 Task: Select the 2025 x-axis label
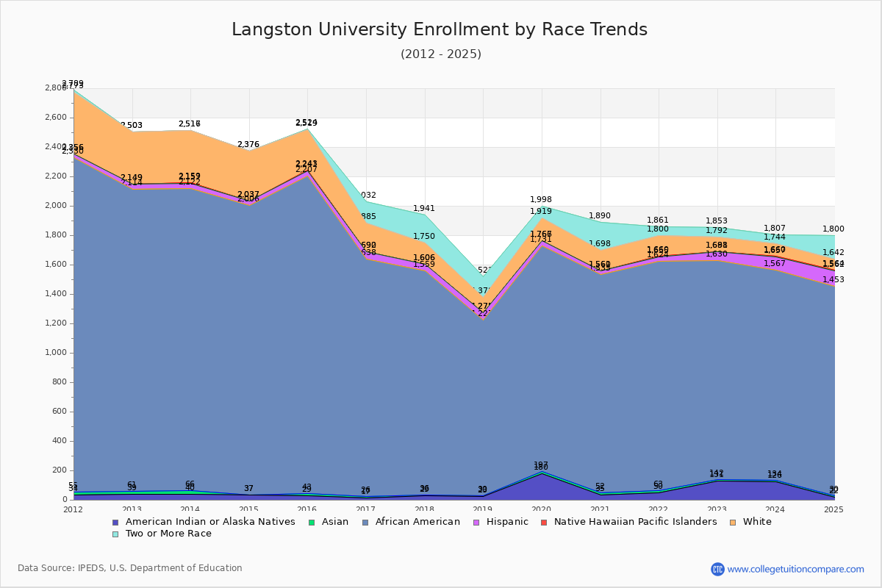[x=834, y=509]
